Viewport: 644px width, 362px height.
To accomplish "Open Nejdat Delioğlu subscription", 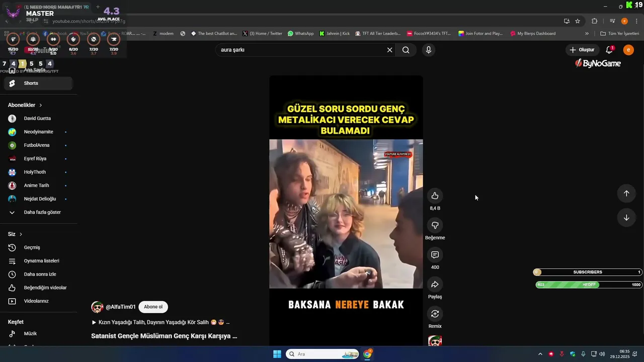I will click(x=38, y=199).
